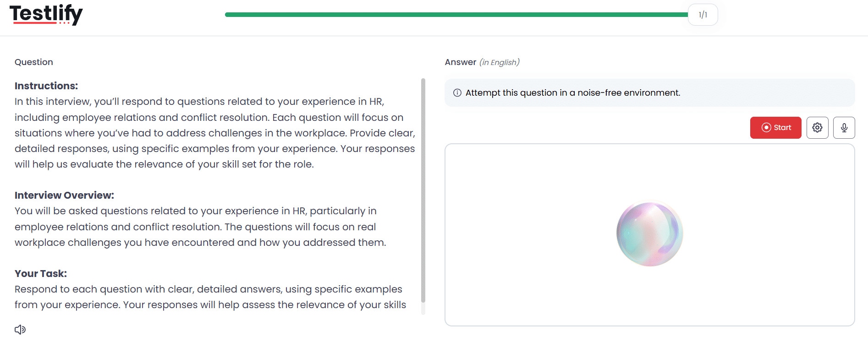Image resolution: width=868 pixels, height=358 pixels.
Task: Open recording settings with the gear icon
Action: [817, 127]
